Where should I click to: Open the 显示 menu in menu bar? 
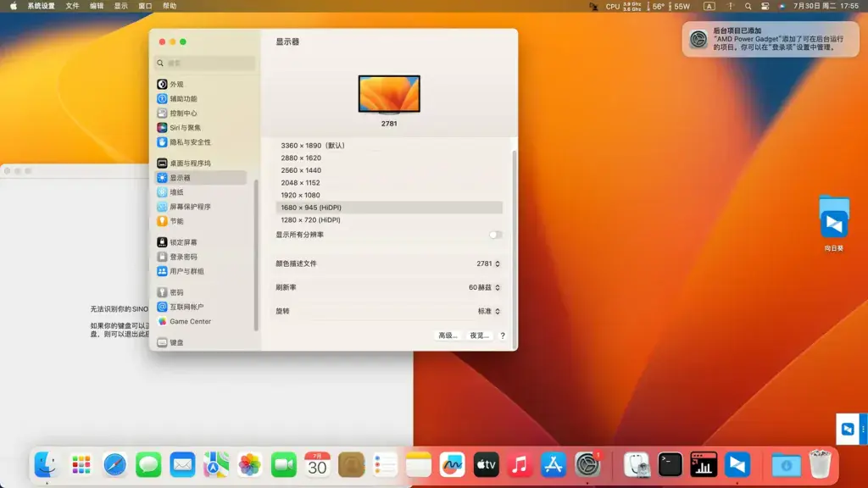coord(121,6)
